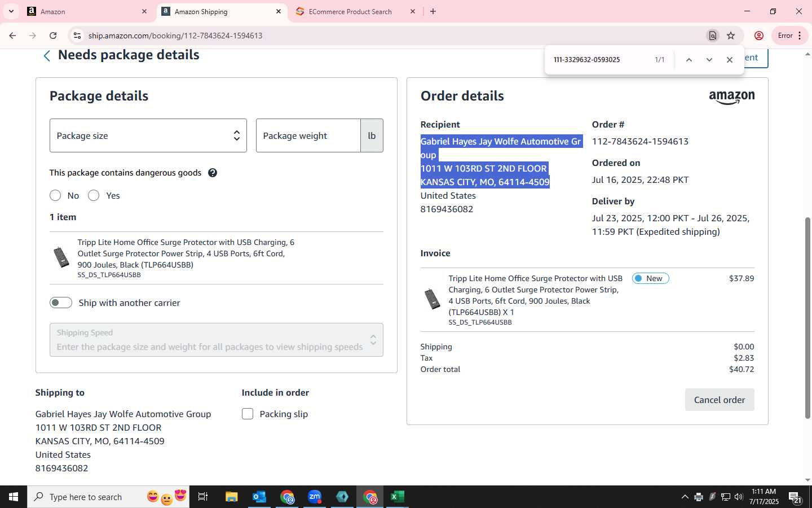Toggle Ship with another carrier switch

pos(61,303)
